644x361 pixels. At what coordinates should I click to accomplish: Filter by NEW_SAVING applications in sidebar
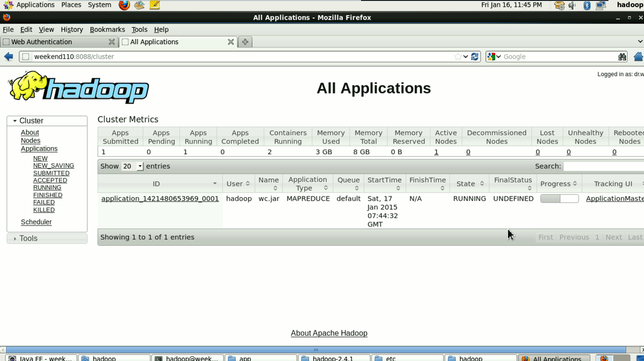tap(54, 166)
